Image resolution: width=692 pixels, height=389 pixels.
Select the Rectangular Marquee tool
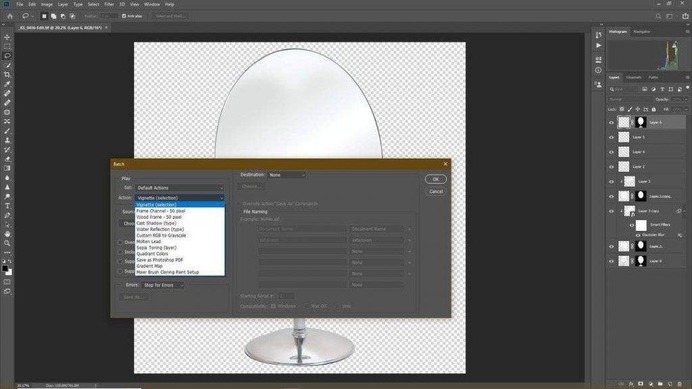pos(7,46)
